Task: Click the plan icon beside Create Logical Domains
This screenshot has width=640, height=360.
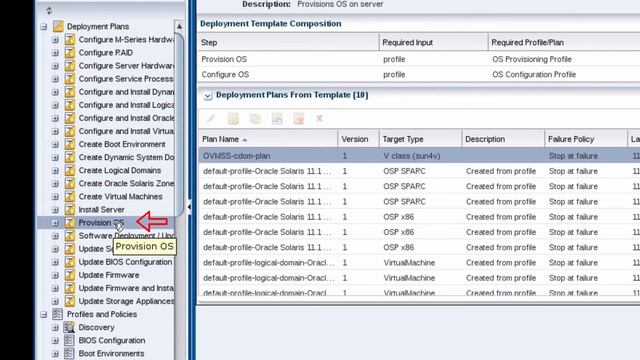Action: pyautogui.click(x=70, y=170)
